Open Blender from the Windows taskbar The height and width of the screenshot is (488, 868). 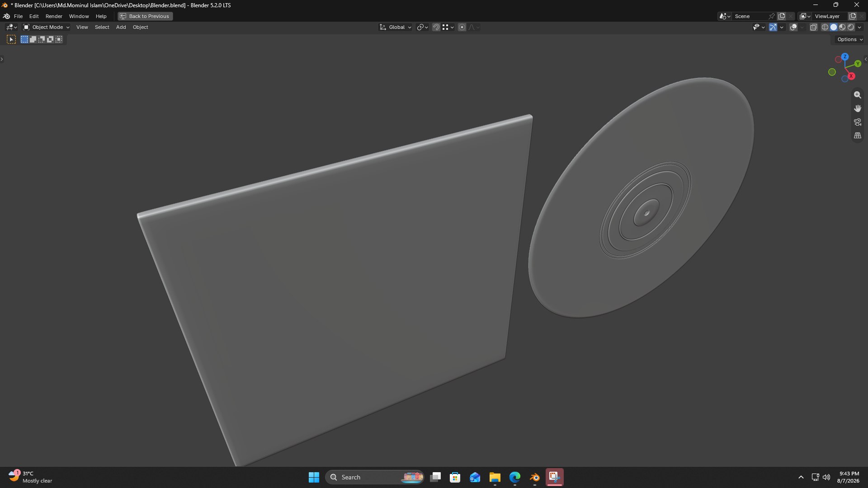[535, 477]
